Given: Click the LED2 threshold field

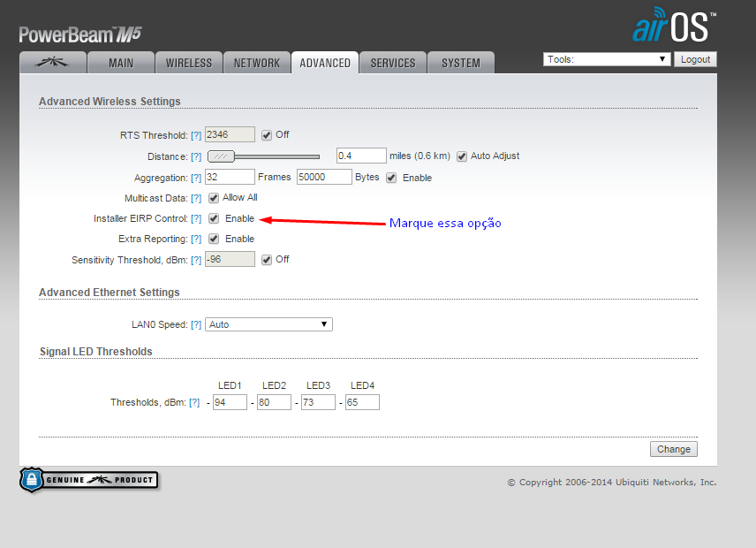Looking at the screenshot, I should coord(274,402).
